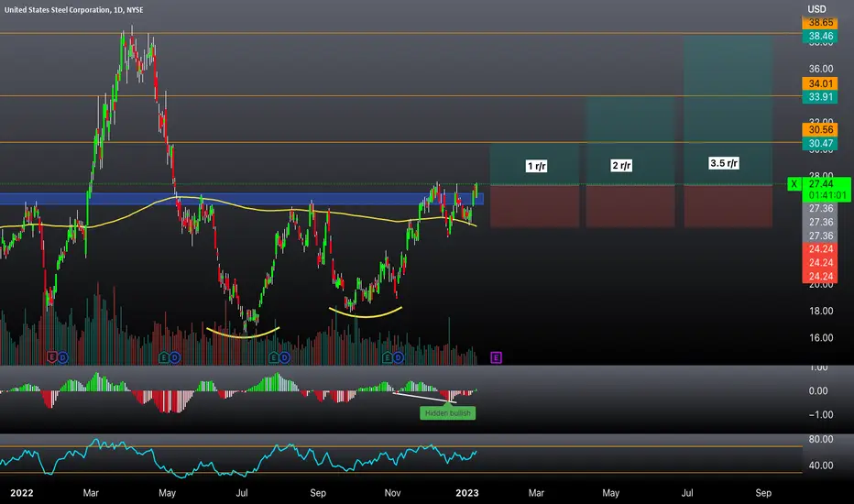Viewport: 854px width, 504px height.
Task: Click the Nov label on the time axis
Action: coord(392,493)
